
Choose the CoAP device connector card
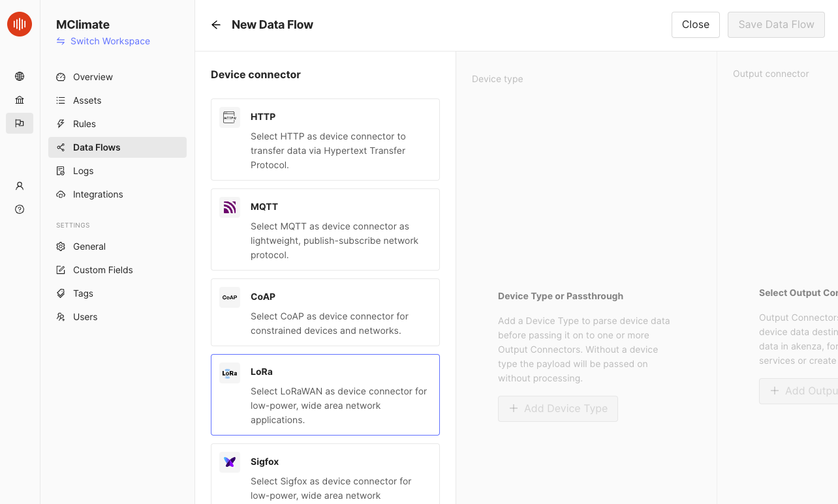325,312
